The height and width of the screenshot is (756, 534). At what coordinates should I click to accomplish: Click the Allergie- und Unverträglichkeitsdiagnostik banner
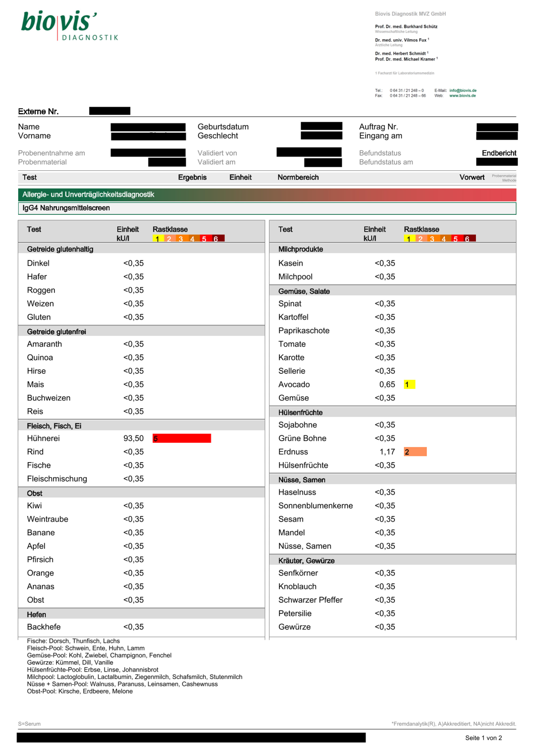88,194
